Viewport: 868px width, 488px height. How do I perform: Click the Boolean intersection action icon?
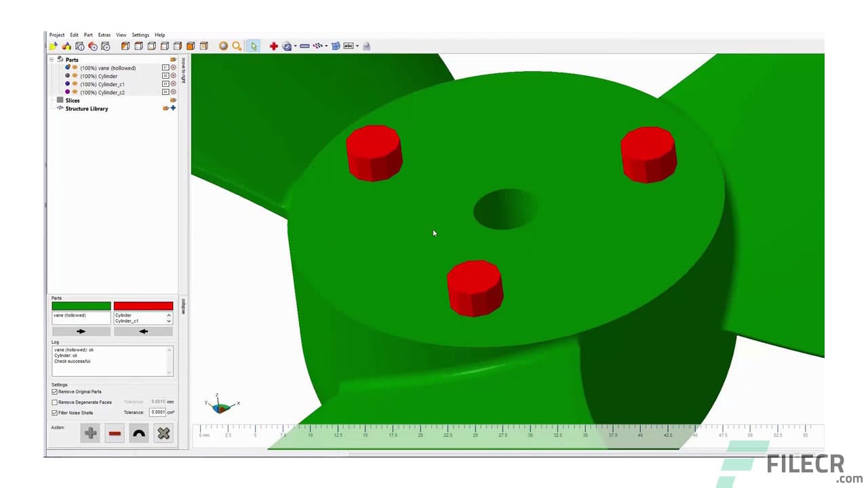138,433
